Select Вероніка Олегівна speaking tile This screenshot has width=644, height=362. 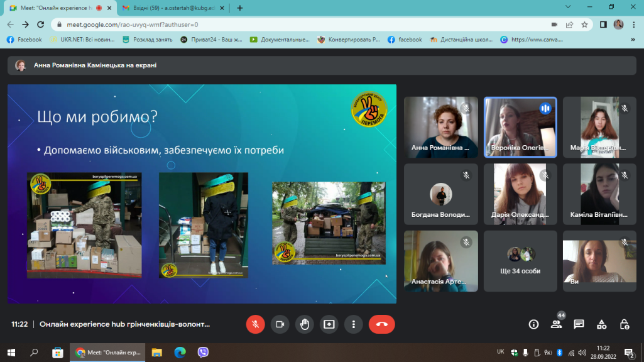(x=520, y=127)
